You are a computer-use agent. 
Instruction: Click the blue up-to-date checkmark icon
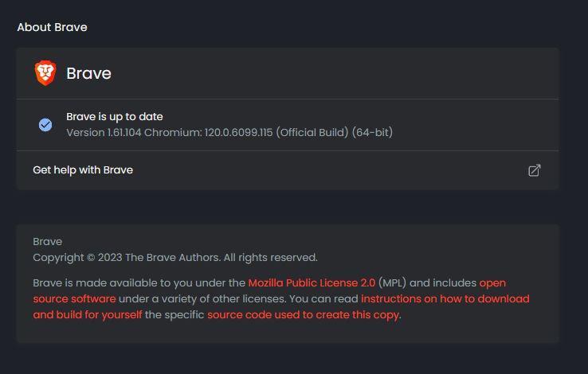(x=45, y=125)
